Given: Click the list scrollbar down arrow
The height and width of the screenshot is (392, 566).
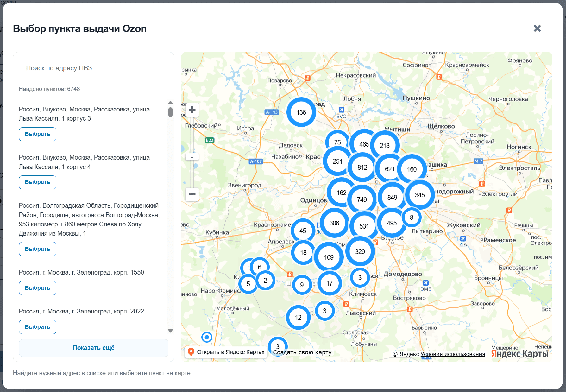Looking at the screenshot, I should [170, 331].
